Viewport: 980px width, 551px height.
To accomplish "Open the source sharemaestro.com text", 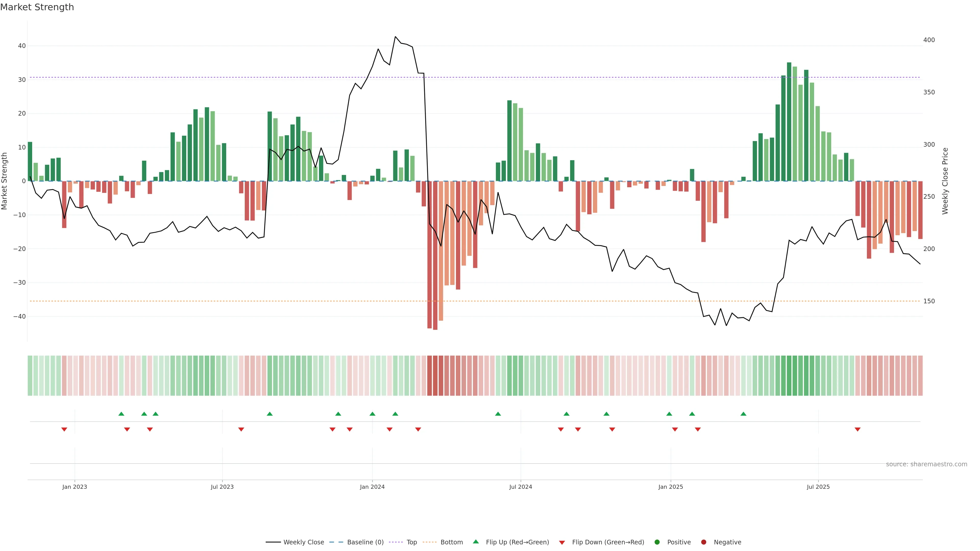I will point(926,464).
